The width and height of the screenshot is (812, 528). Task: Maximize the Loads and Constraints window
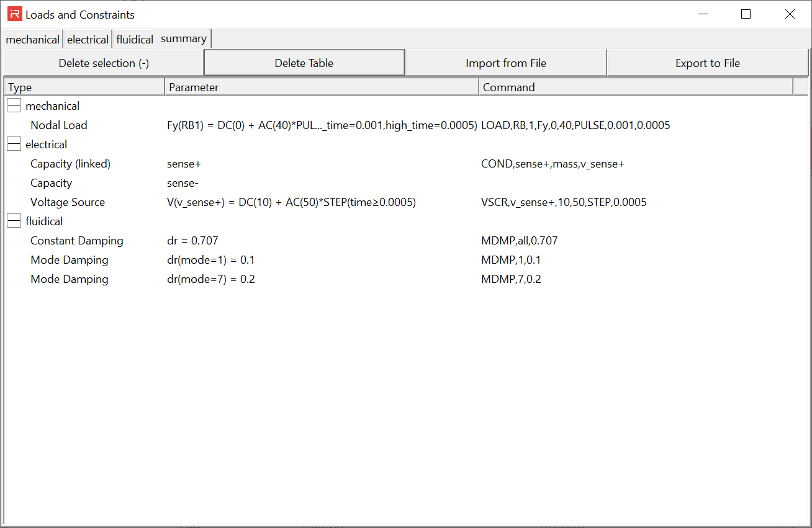[746, 14]
